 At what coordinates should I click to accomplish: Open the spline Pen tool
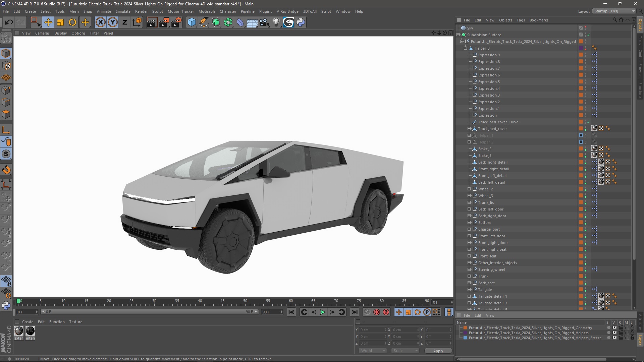(204, 22)
